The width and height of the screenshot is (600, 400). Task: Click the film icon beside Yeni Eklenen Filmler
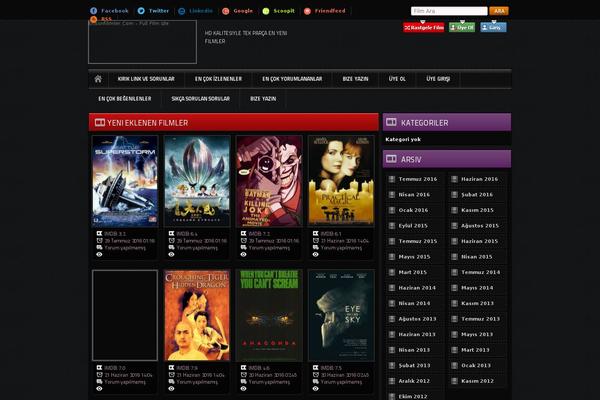(x=100, y=122)
